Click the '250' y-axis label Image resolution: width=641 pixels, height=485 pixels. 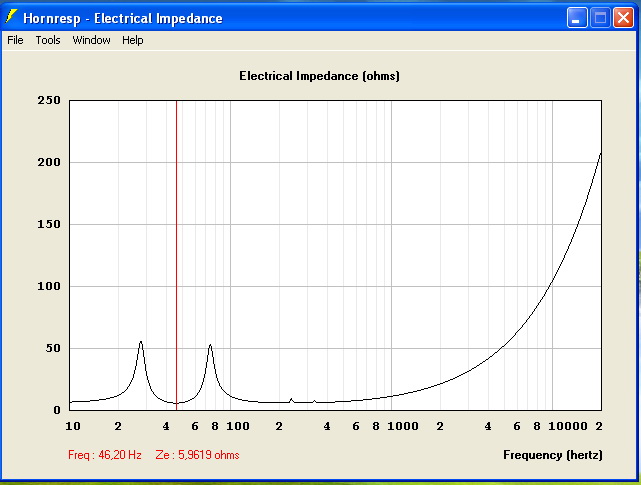pyautogui.click(x=49, y=100)
